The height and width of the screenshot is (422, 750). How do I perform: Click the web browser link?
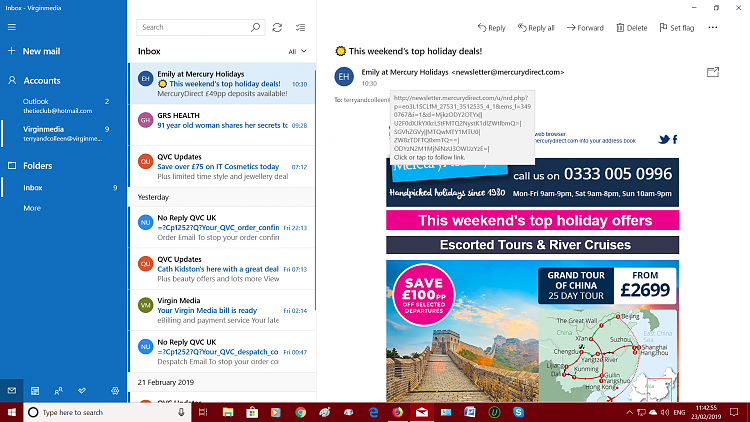(551, 134)
